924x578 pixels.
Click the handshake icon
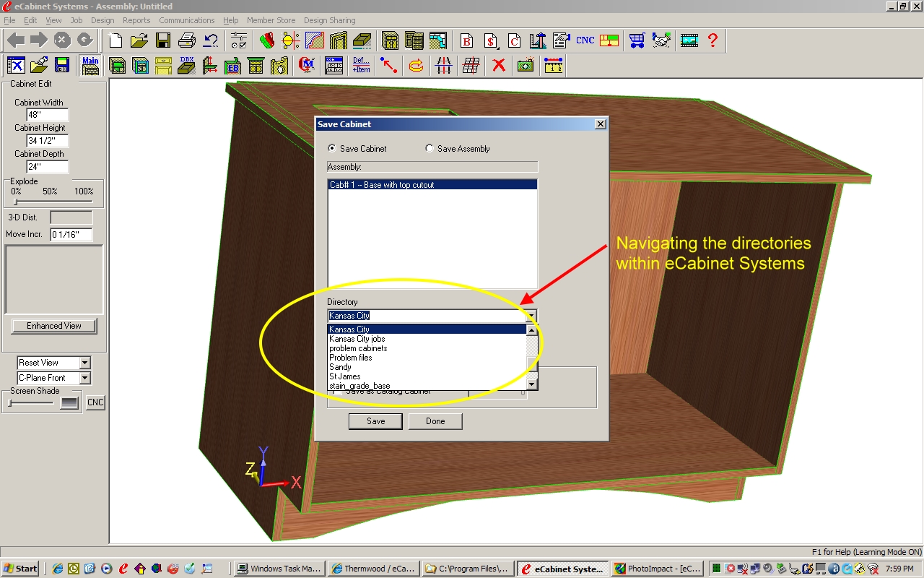[661, 40]
